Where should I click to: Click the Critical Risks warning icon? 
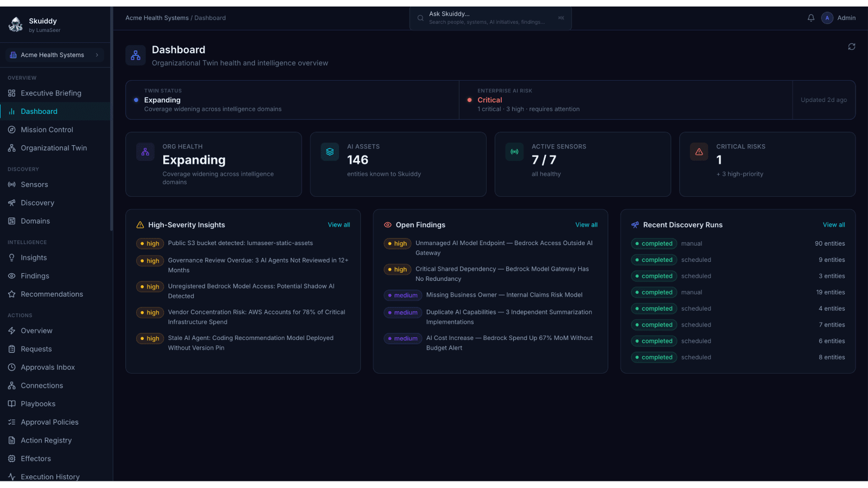point(699,152)
